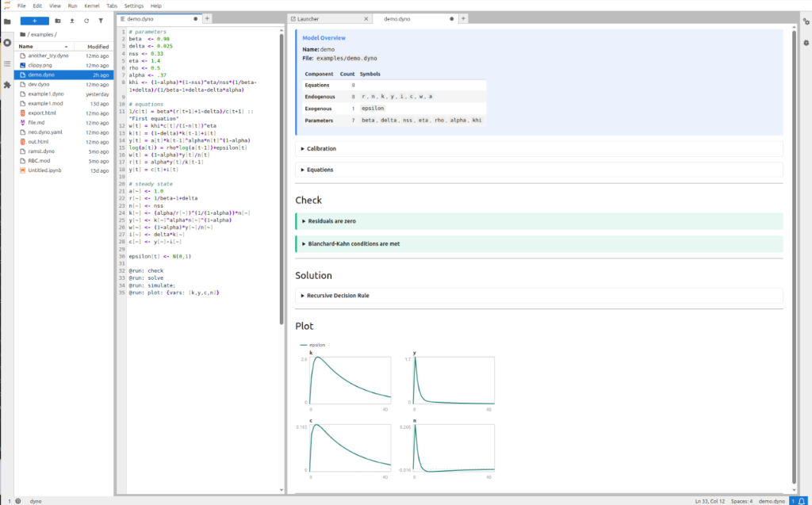Screen dimensions: 812x505
Task: Select another_try.dyno in file list
Action: 63,56
